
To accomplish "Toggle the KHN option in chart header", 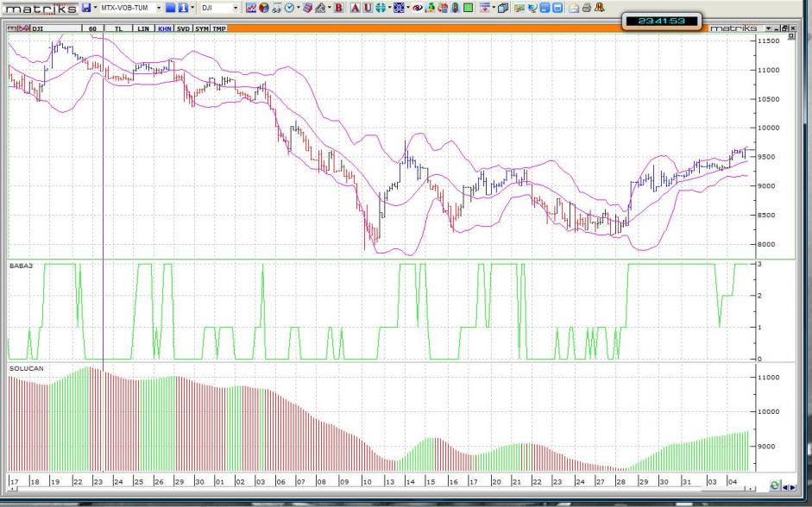I will (163, 28).
